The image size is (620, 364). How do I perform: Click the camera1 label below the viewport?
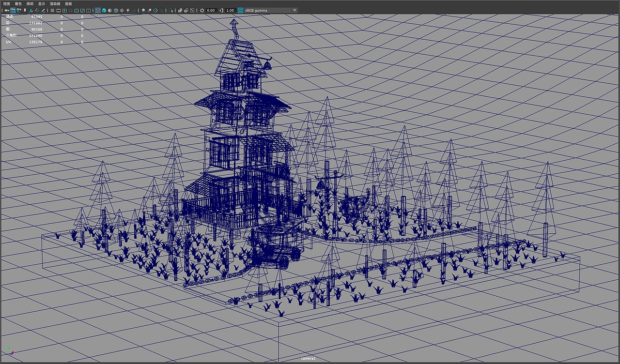click(308, 358)
